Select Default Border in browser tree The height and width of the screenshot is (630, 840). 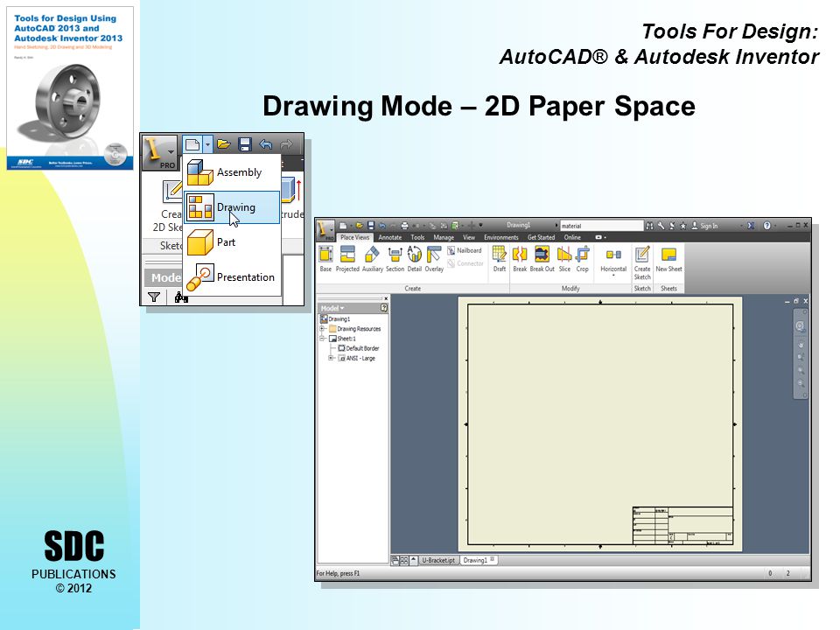coord(359,348)
